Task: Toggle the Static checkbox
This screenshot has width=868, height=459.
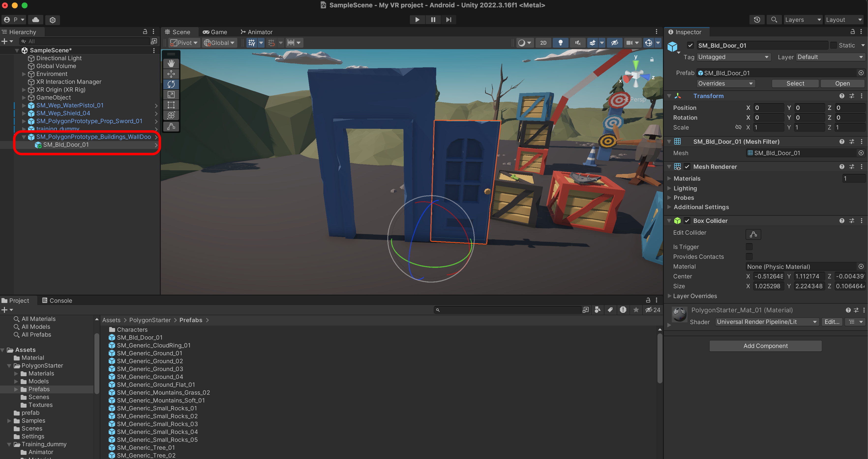Action: pos(833,45)
